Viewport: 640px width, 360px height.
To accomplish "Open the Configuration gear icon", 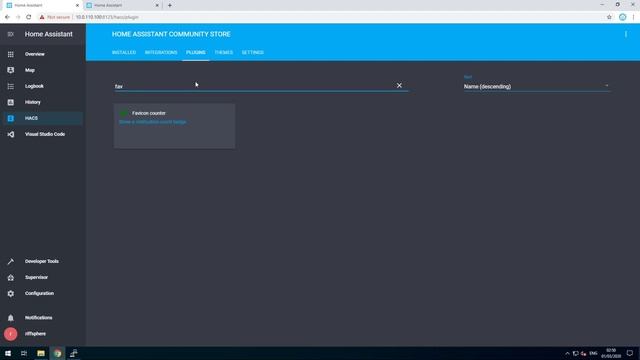I will pos(11,293).
